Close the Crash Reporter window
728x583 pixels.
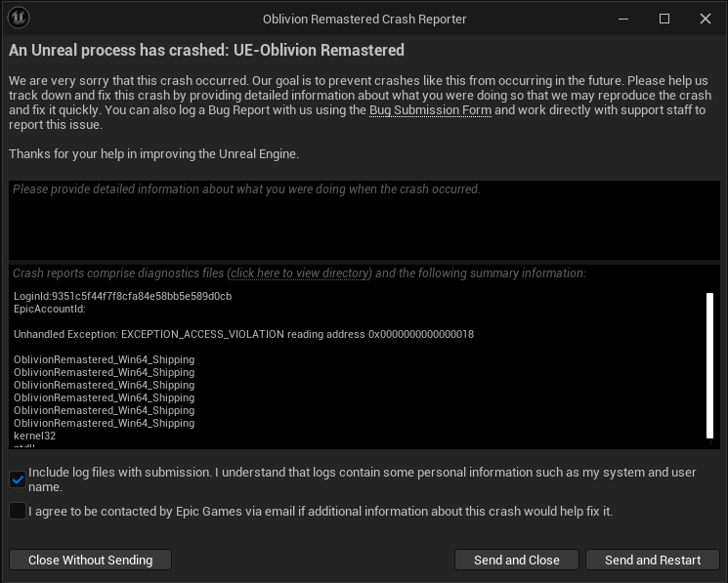(706, 19)
